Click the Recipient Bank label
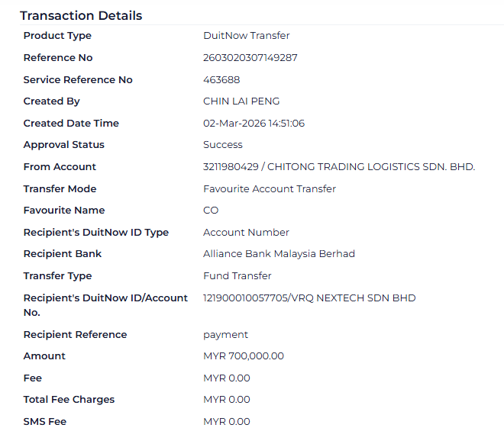The image size is (504, 444). [x=63, y=254]
